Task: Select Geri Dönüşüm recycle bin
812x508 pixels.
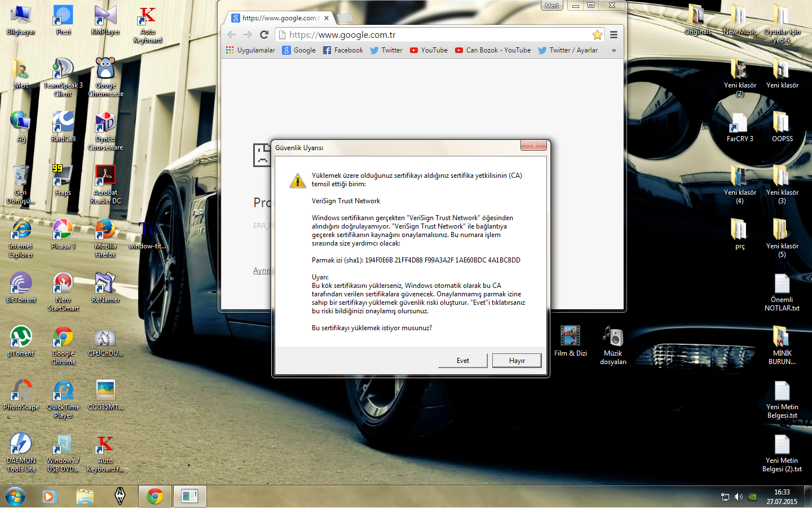Action: click(21, 185)
